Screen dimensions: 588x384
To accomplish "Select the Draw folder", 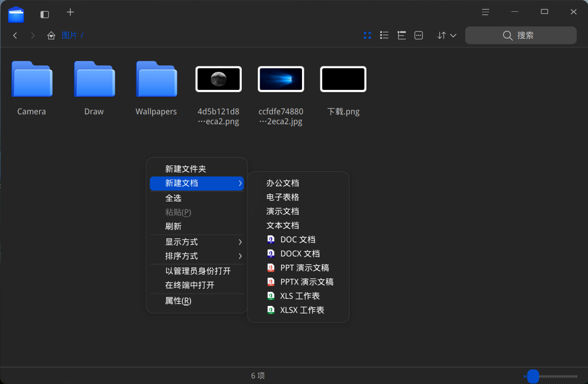I will [94, 88].
